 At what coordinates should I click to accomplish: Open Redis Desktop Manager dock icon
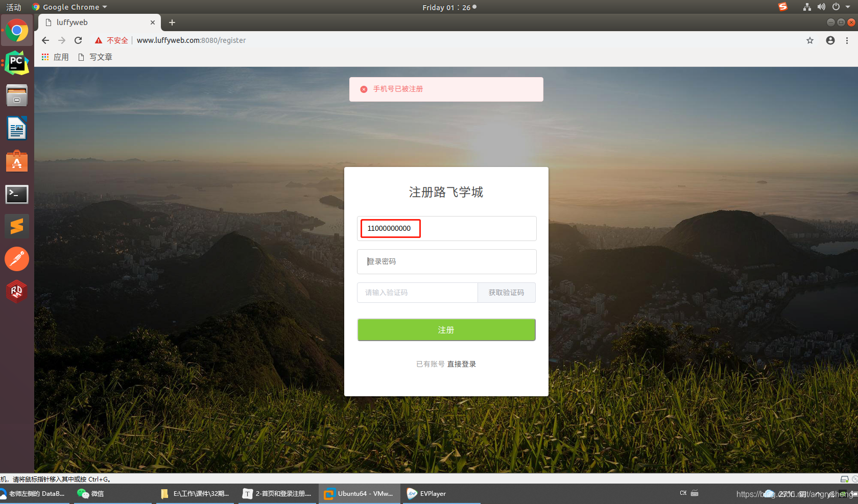[x=17, y=292]
